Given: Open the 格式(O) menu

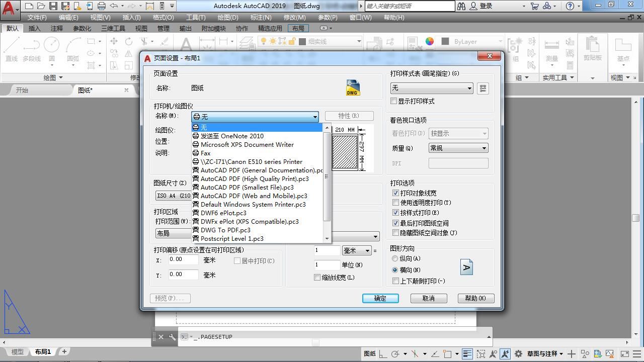Looking at the screenshot, I should click(163, 17).
